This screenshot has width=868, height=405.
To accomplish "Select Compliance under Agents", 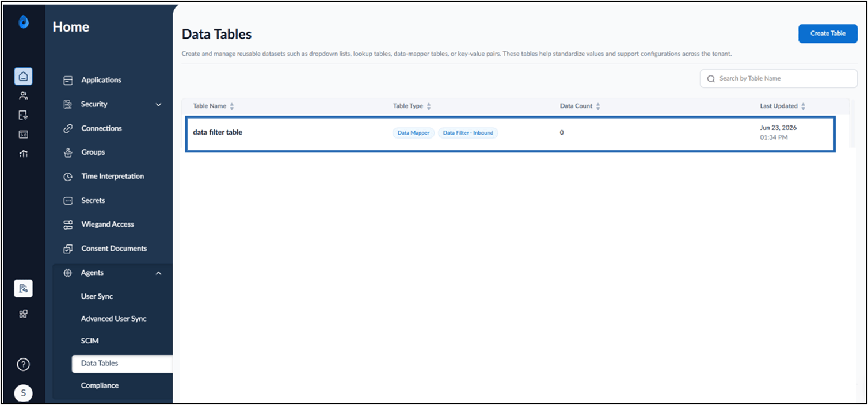I will [x=100, y=385].
